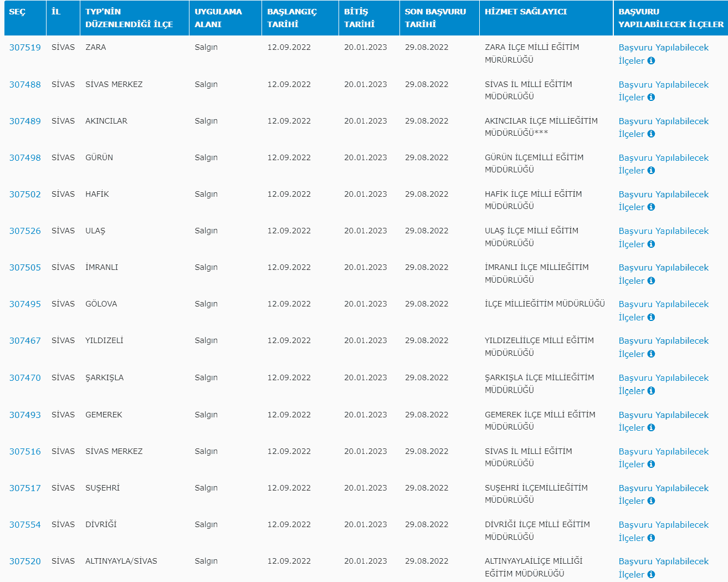
Task: Select record 307505 for İMRANLI
Action: [25, 268]
